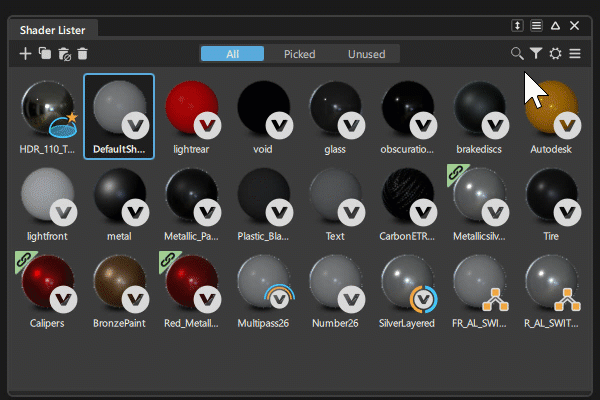Click the V badge on the glass shader
The width and height of the screenshot is (600, 400).
[x=351, y=125]
